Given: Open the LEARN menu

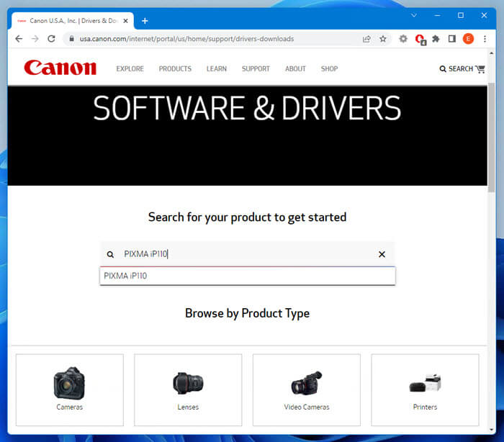Looking at the screenshot, I should pos(217,69).
